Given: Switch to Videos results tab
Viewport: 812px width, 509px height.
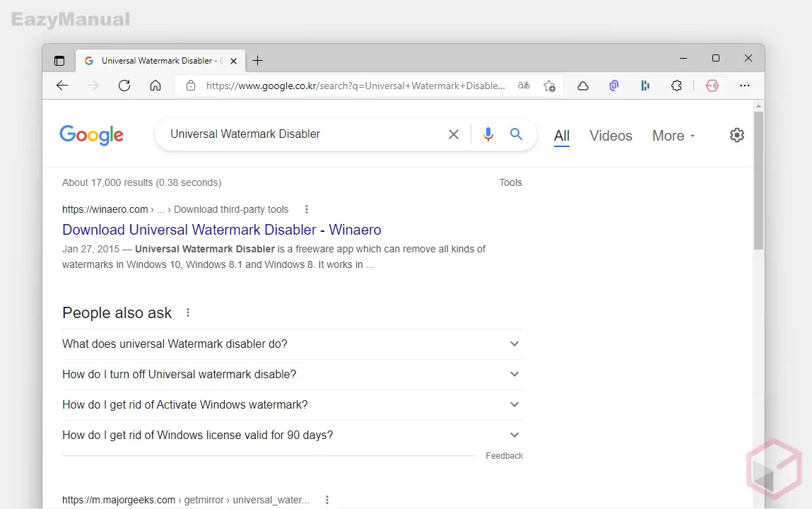Looking at the screenshot, I should click(x=611, y=136).
